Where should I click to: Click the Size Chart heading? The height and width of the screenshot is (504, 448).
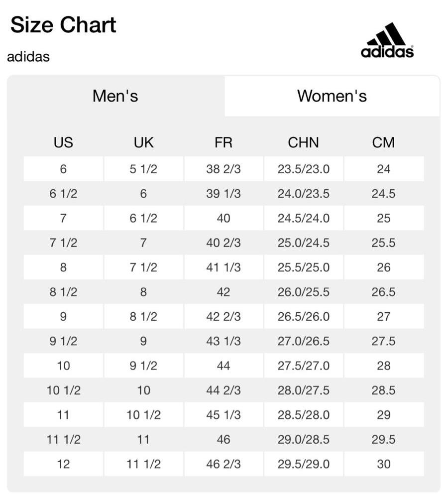tap(63, 25)
